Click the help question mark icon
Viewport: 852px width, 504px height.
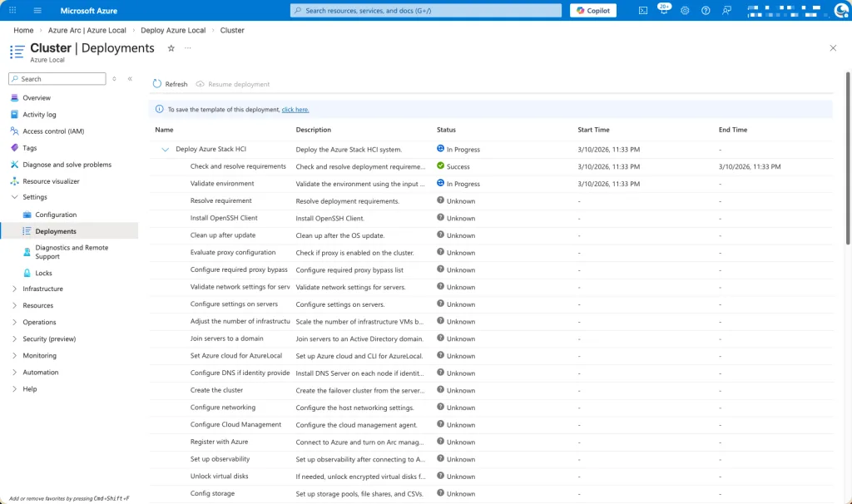[x=706, y=11]
